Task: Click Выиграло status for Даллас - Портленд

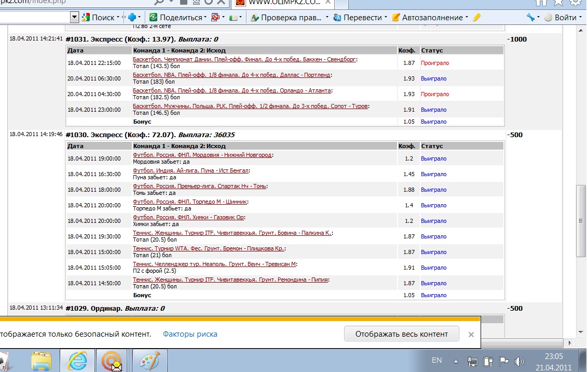Action: point(433,78)
